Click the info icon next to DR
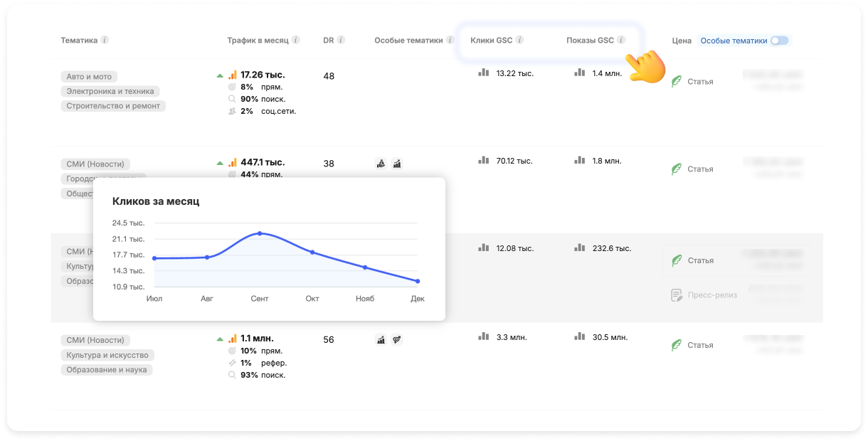The width and height of the screenshot is (868, 441). pos(341,41)
